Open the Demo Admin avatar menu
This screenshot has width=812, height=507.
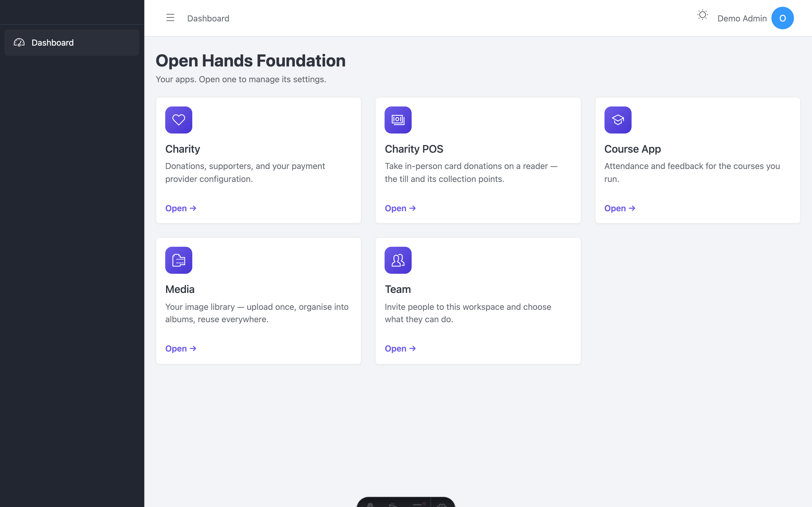(782, 18)
